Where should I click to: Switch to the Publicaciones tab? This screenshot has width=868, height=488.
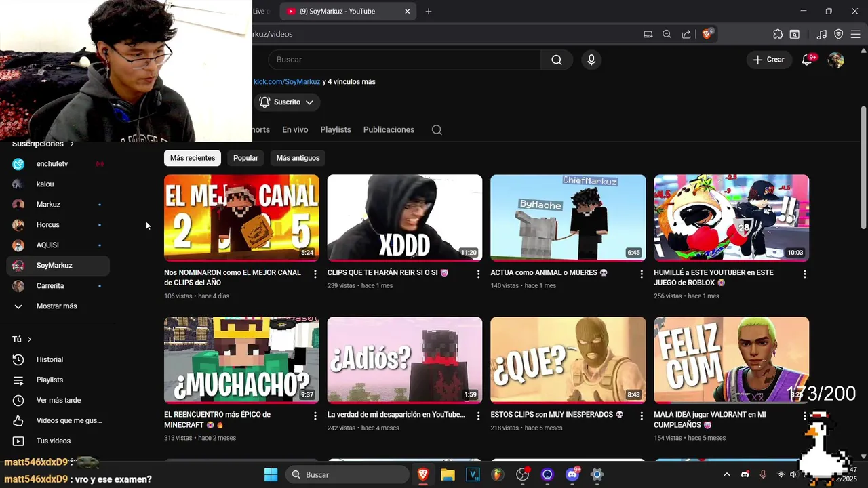coord(389,130)
